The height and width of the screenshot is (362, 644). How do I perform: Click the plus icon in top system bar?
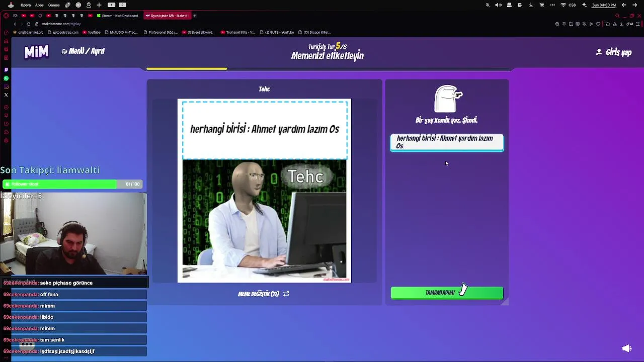tap(99, 5)
